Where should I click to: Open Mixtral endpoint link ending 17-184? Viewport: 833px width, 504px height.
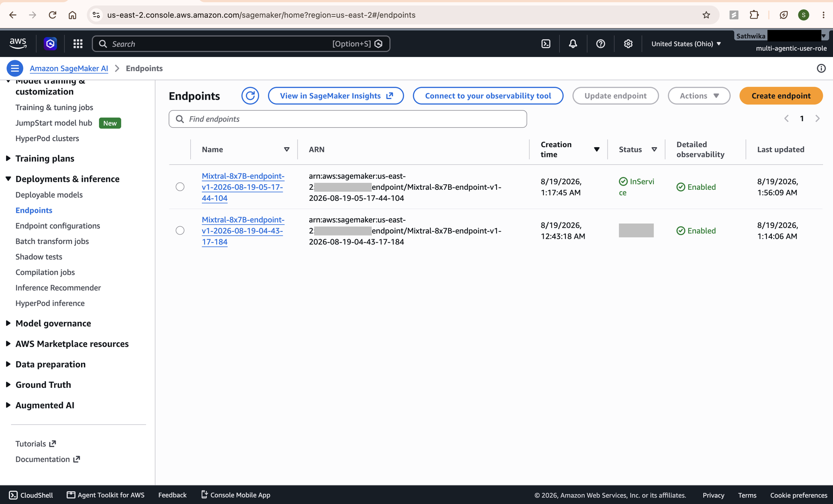(243, 230)
